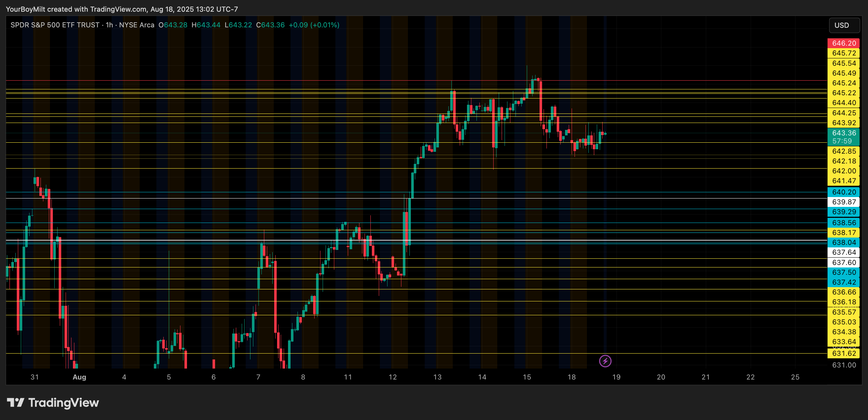Viewport: 868px width, 420px height.
Task: Select the red 646.20 price label
Action: [844, 43]
